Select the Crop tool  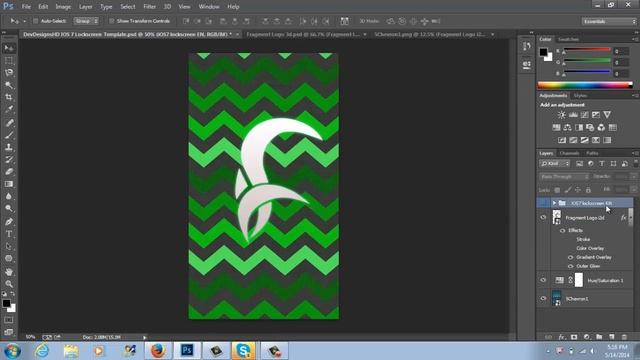click(9, 98)
